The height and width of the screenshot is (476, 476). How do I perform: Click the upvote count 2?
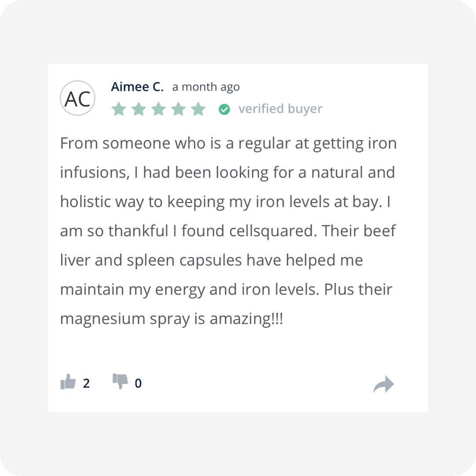(x=86, y=383)
